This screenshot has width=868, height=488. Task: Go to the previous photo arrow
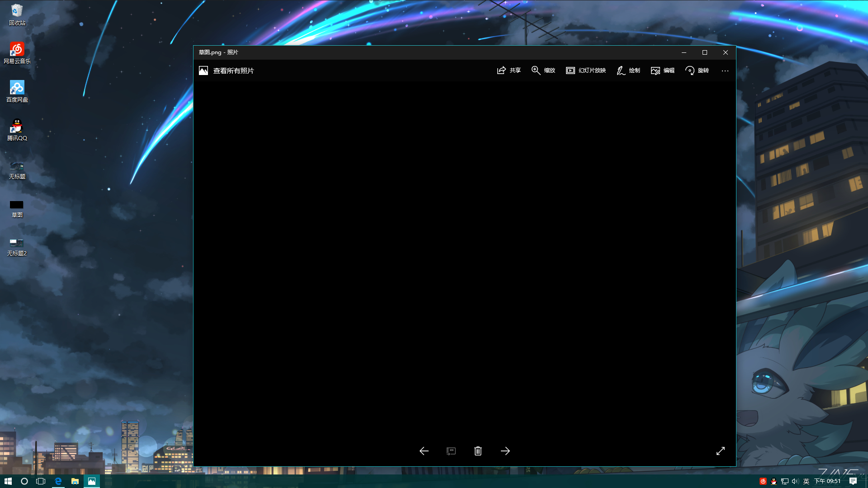(424, 451)
